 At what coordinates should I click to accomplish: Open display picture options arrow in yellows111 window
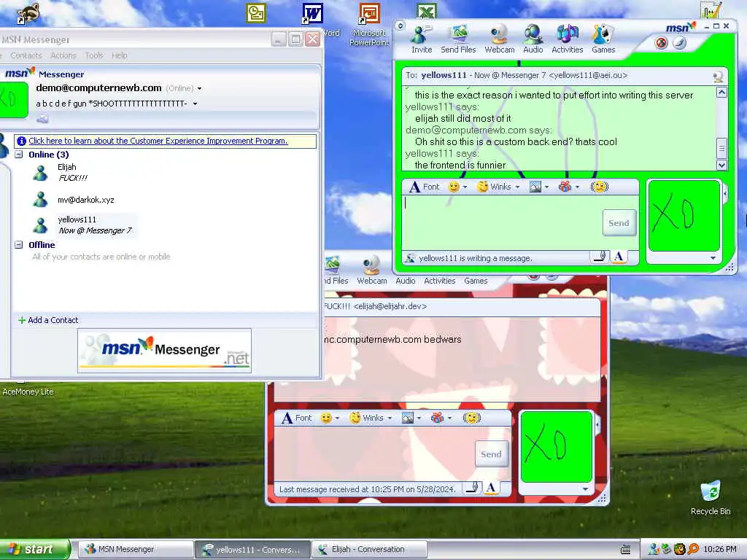pos(713,257)
